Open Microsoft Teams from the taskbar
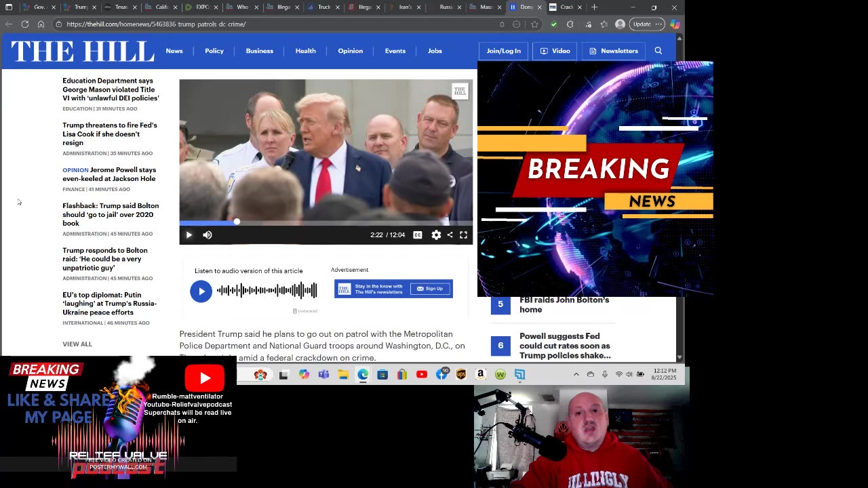The image size is (868, 488). tap(323, 375)
